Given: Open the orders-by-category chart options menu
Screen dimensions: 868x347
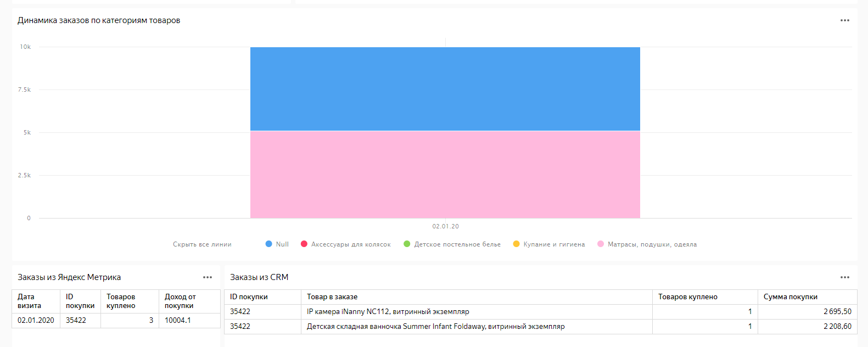Looking at the screenshot, I should pos(844,20).
